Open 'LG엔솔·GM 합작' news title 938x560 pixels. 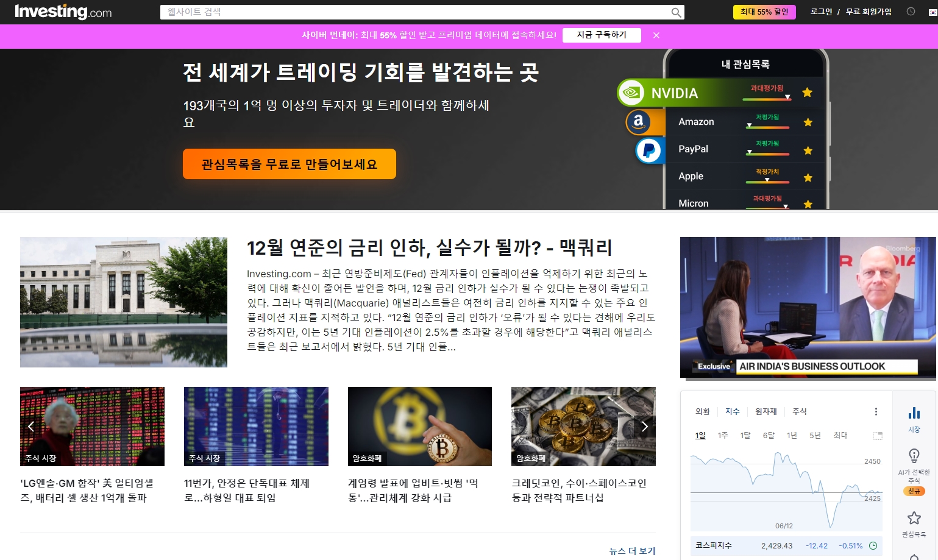pyautogui.click(x=87, y=491)
